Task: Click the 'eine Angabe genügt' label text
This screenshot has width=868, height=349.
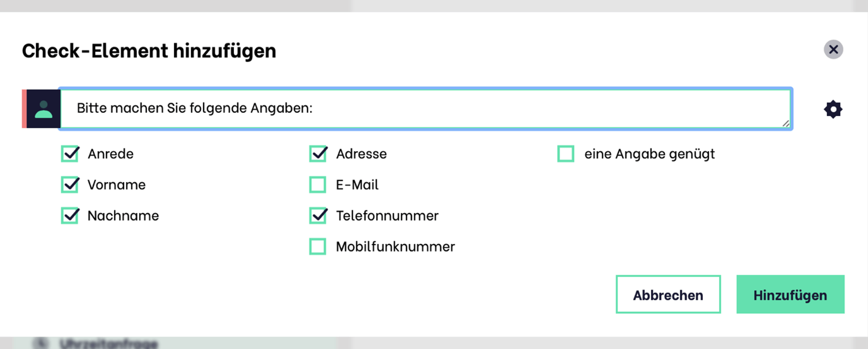Action: click(x=650, y=154)
